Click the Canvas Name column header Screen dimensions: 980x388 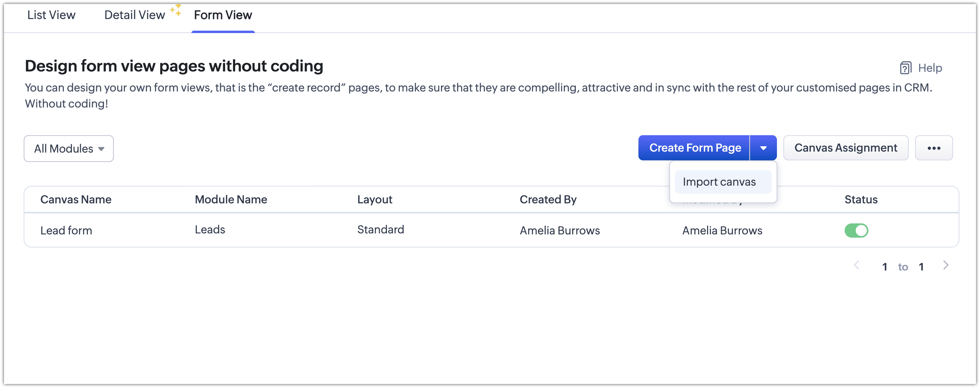76,200
